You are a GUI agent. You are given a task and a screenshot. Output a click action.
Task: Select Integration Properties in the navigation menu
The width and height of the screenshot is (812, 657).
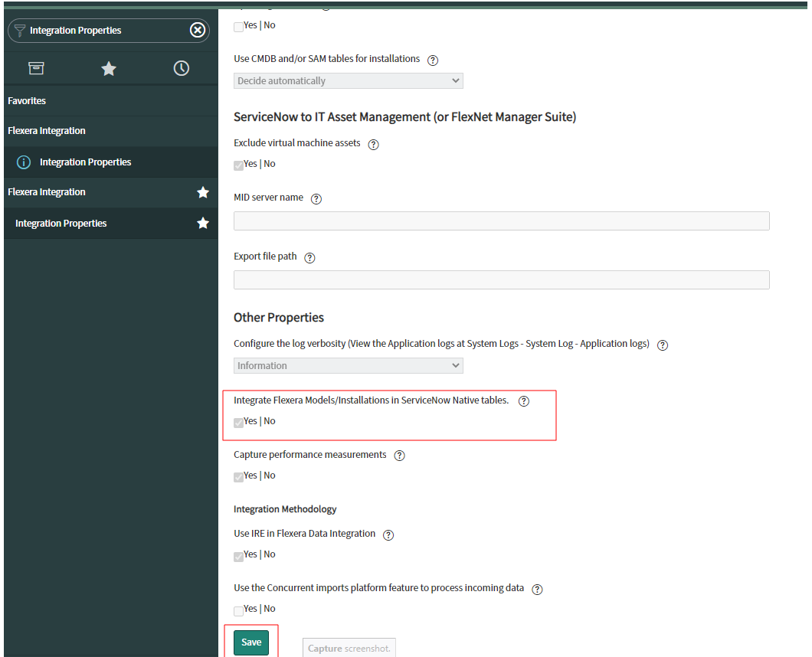(x=83, y=162)
